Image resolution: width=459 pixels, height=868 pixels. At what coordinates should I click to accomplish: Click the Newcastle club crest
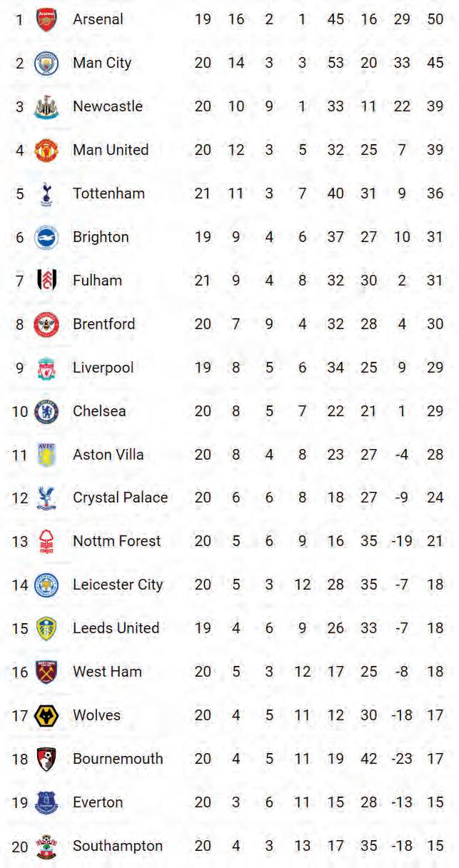pyautogui.click(x=46, y=107)
